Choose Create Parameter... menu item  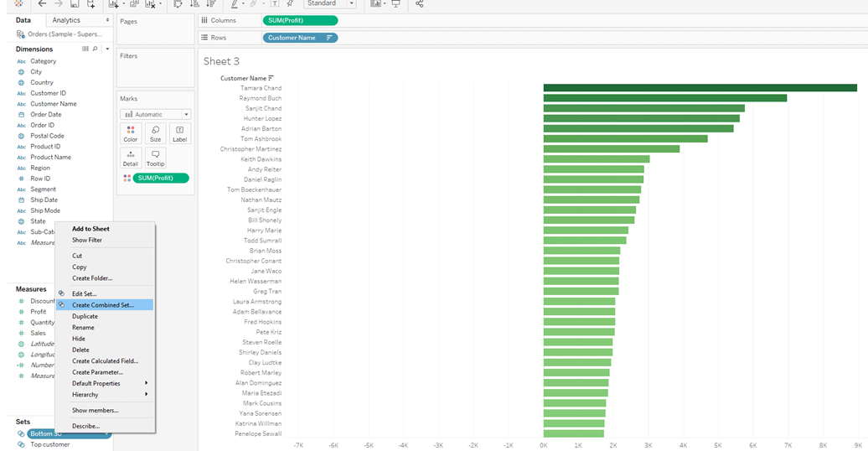tap(105, 372)
